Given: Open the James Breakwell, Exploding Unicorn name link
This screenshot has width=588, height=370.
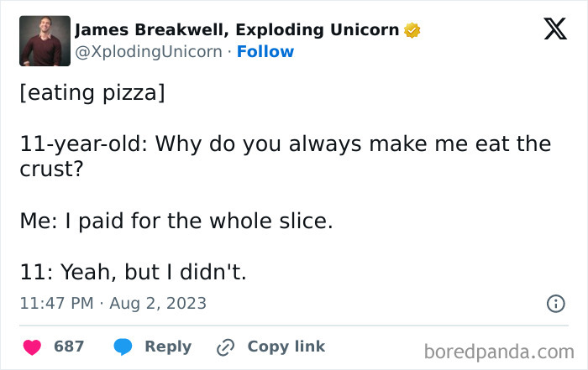Looking at the screenshot, I should (237, 30).
